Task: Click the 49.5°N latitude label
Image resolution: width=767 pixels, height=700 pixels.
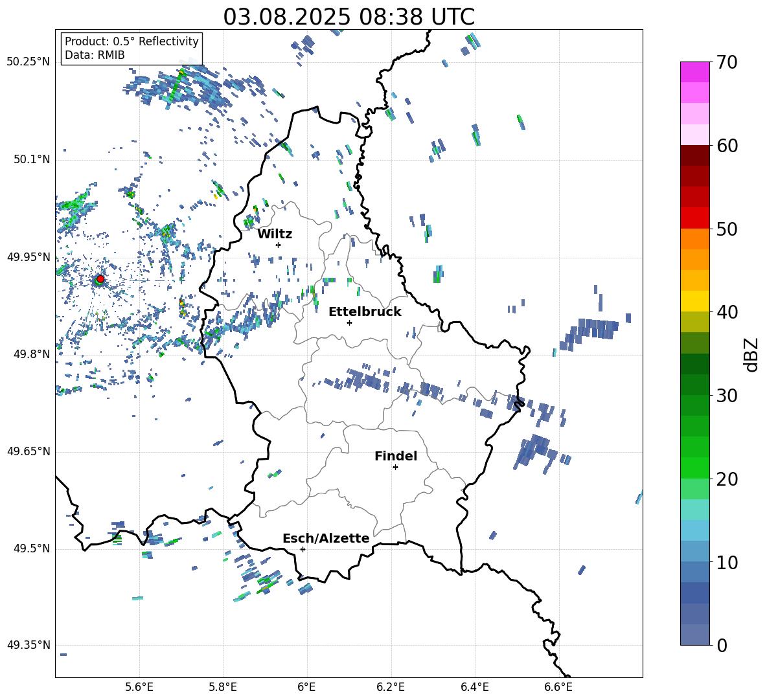Action: pyautogui.click(x=32, y=548)
